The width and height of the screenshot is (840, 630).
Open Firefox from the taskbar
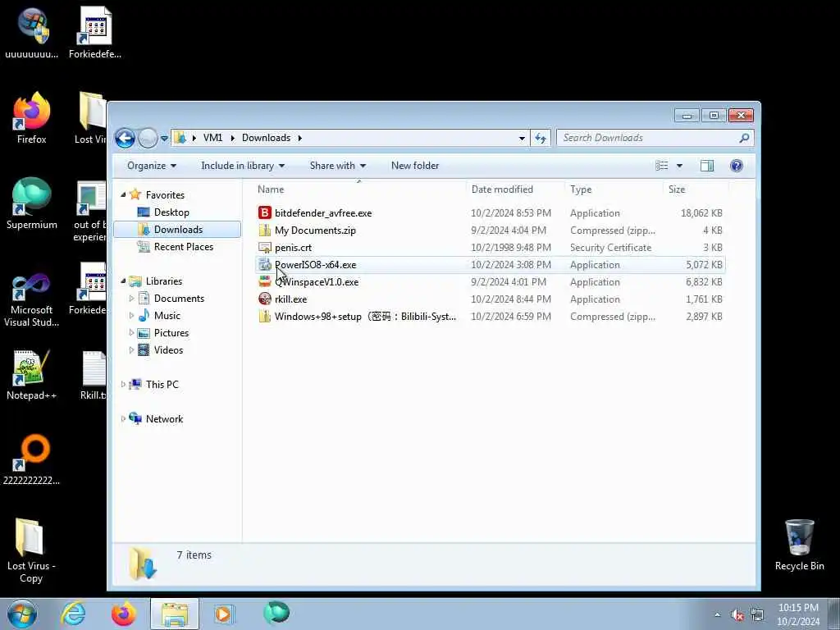123,614
